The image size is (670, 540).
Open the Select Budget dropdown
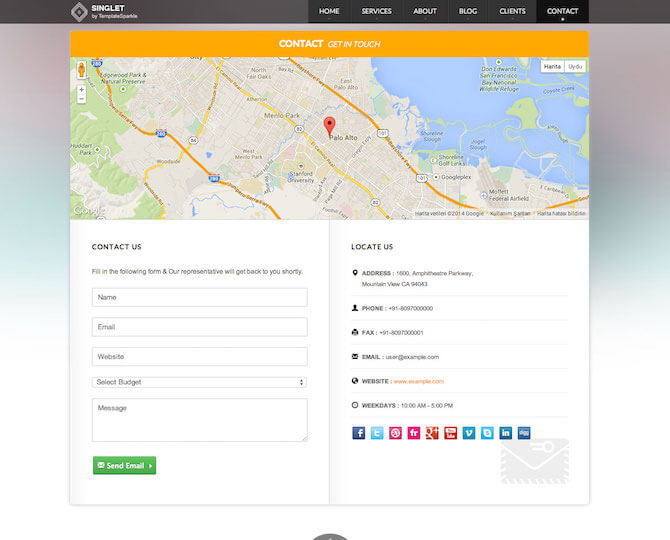click(x=200, y=382)
